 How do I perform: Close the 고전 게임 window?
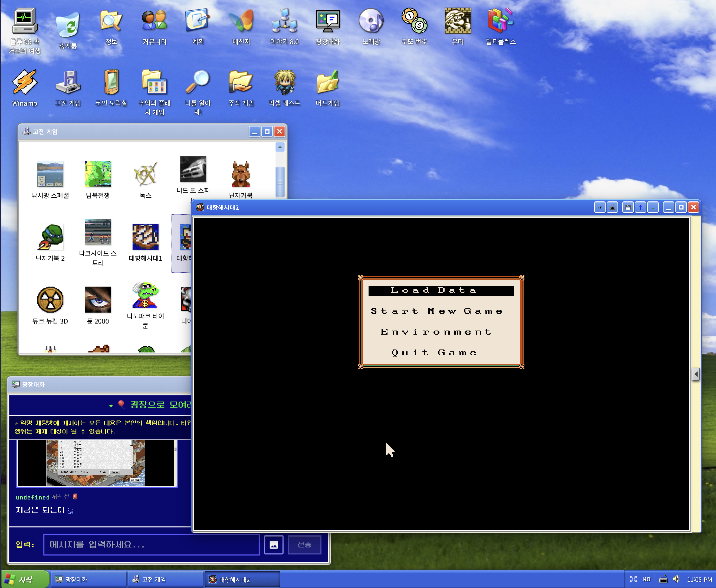point(279,131)
